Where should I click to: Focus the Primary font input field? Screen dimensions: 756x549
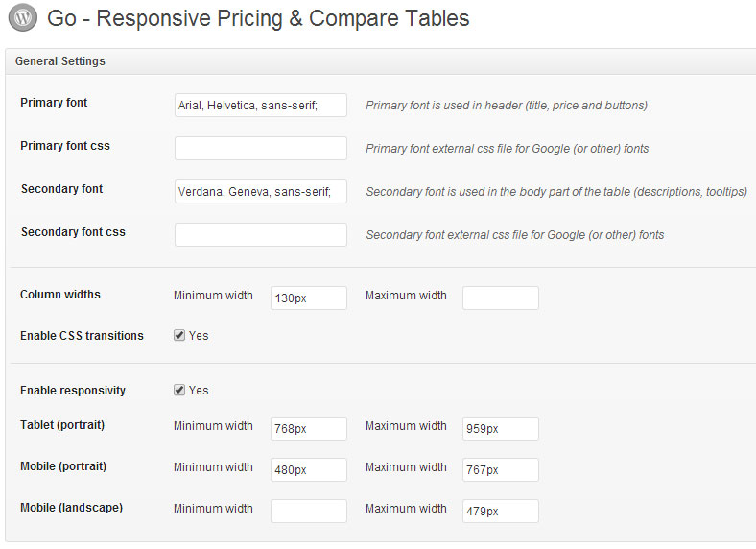coord(261,106)
